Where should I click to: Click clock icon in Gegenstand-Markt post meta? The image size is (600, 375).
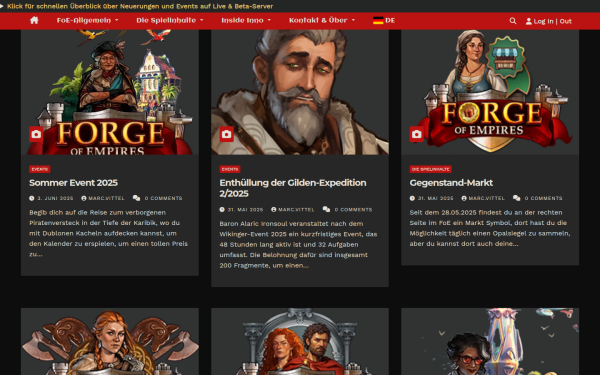pos(412,198)
